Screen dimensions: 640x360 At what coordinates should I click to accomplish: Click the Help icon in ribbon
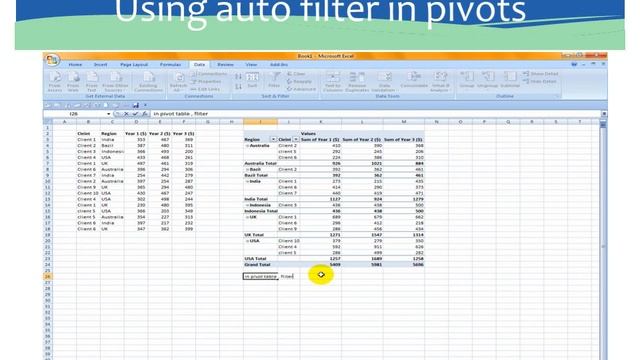(574, 64)
